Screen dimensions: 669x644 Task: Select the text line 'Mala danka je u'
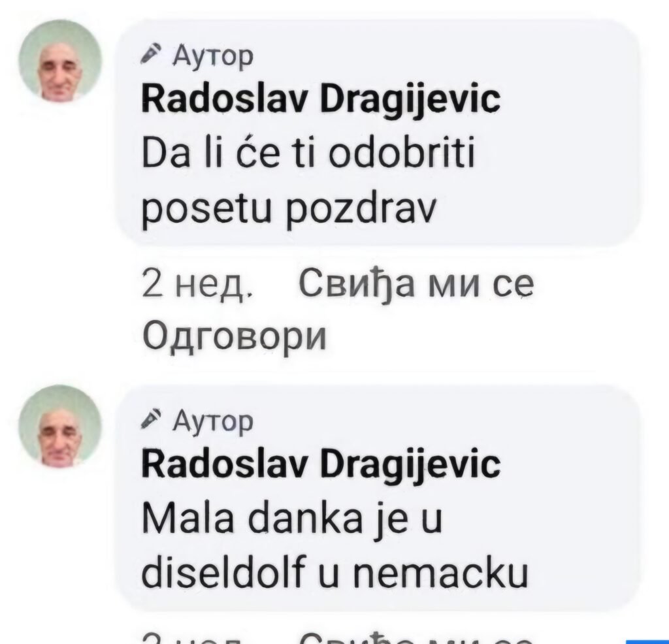(291, 519)
